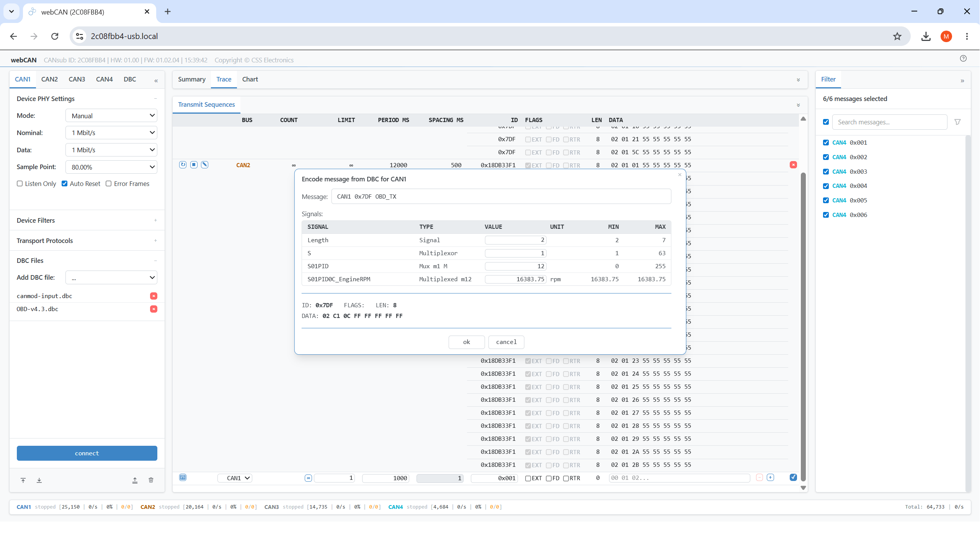The image size is (980, 551).
Task: Toggle the infinite count icon in the new sequence row
Action: [x=308, y=478]
